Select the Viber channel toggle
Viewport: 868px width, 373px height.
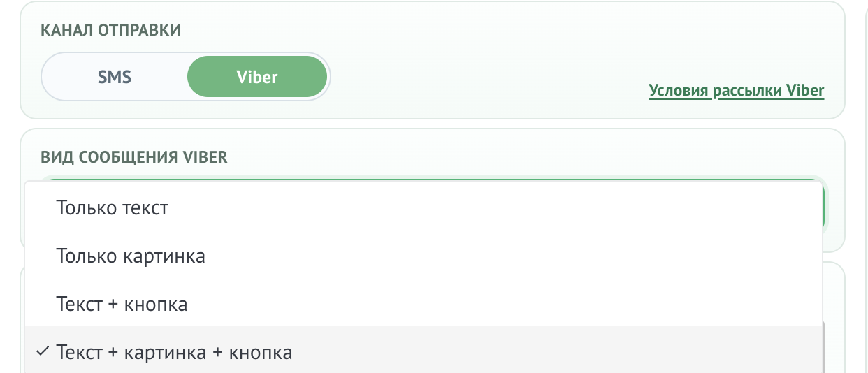257,77
